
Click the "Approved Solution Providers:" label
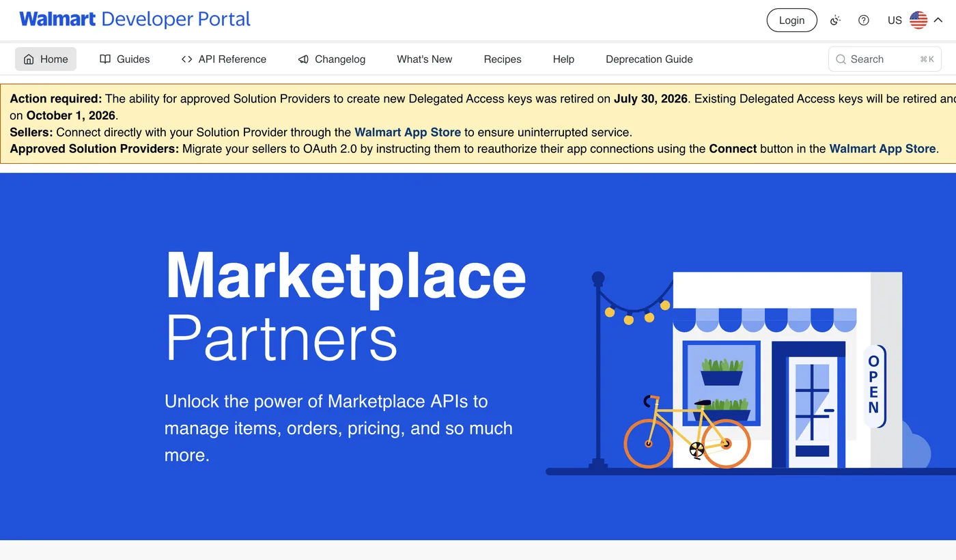[x=94, y=148]
